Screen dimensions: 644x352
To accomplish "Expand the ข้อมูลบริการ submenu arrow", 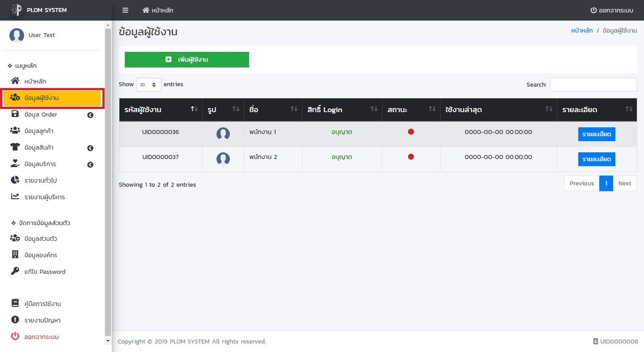I will [90, 164].
